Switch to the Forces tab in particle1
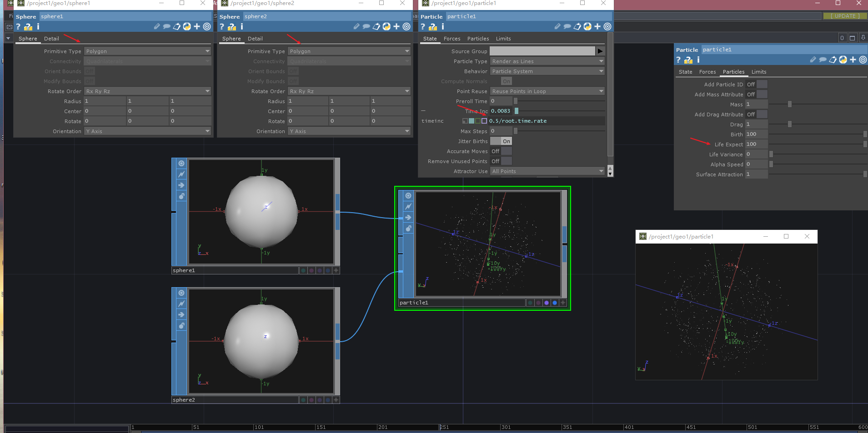Image resolution: width=868 pixels, height=433 pixels. coord(452,39)
